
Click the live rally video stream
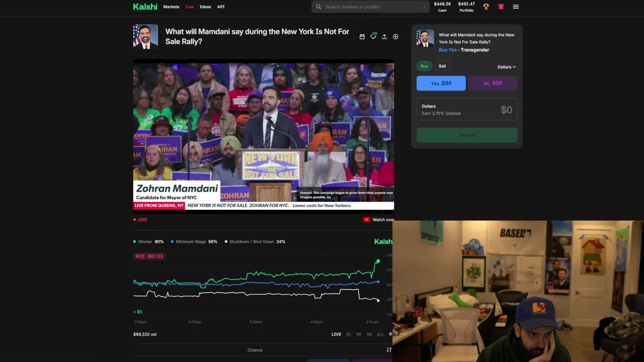[x=264, y=136]
